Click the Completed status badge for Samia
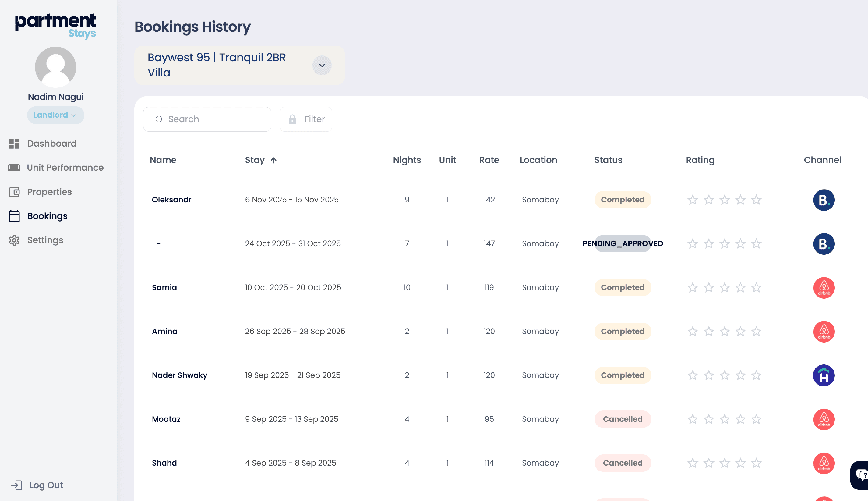The image size is (868, 501). click(623, 288)
